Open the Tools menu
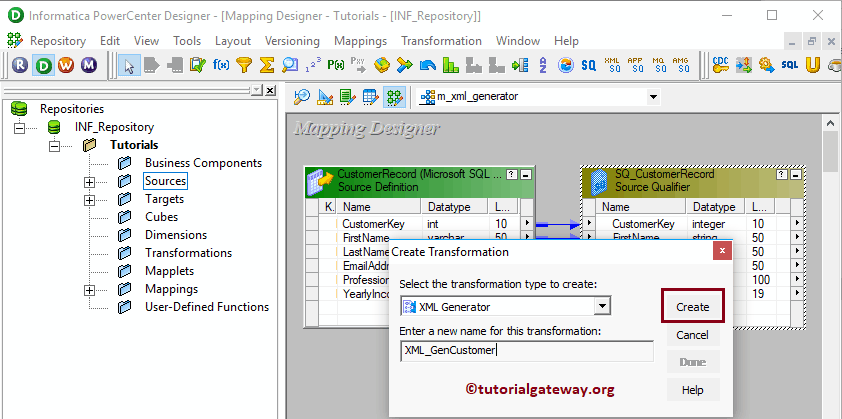Screen dimensions: 842x419 (x=187, y=41)
